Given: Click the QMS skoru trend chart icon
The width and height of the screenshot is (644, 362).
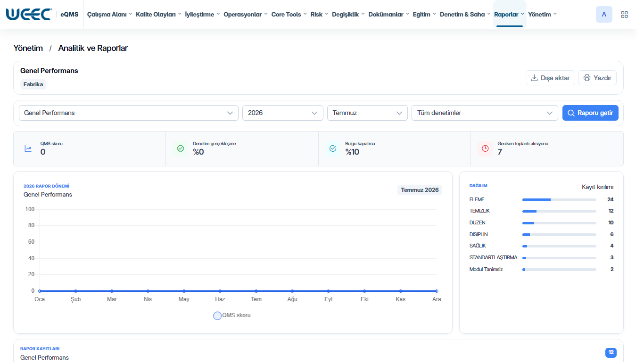Looking at the screenshot, I should click(28, 148).
